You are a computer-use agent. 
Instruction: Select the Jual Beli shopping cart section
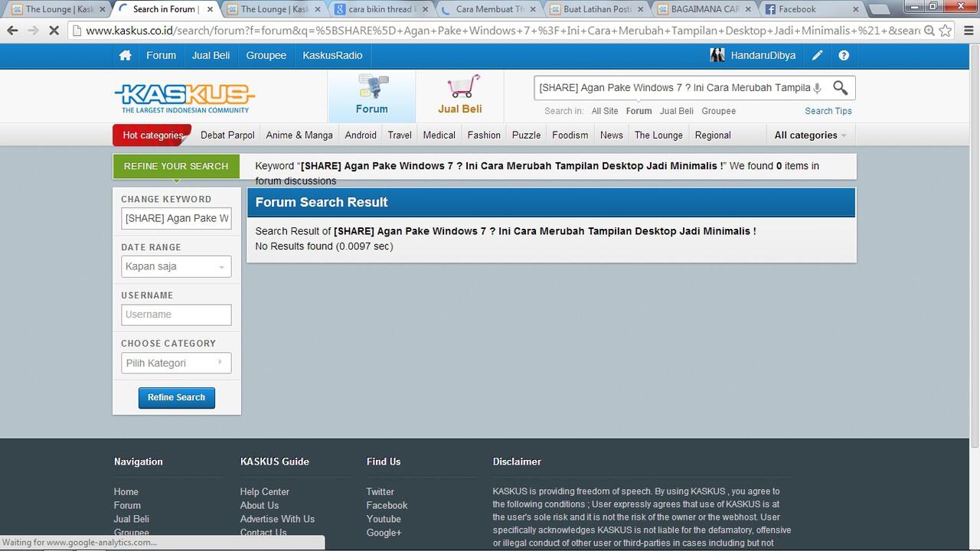point(460,96)
